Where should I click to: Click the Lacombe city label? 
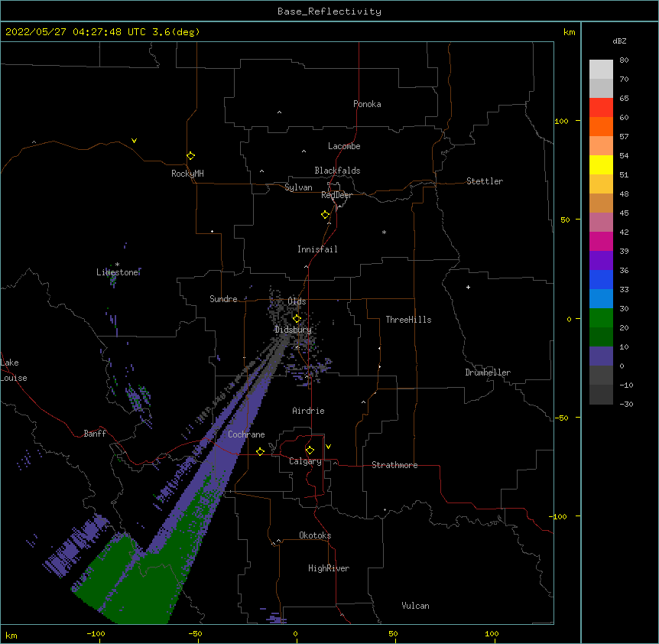click(344, 146)
